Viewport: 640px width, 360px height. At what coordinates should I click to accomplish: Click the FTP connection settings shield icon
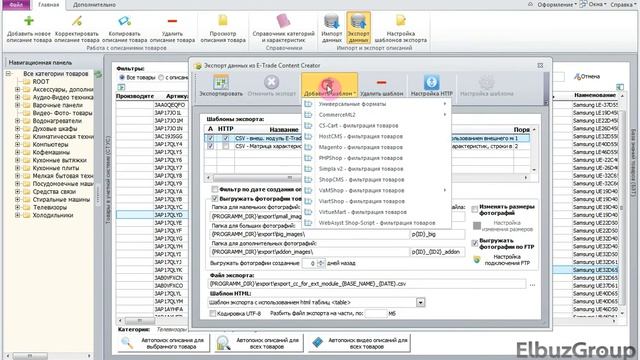[476, 260]
